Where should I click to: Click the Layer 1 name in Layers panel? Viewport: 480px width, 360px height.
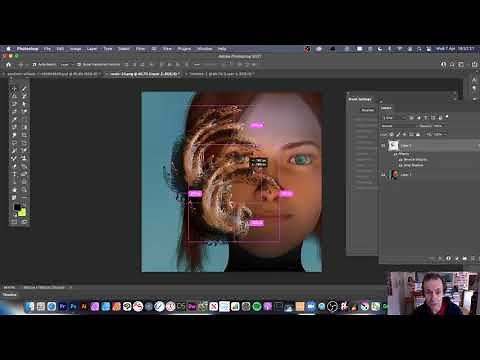[x=406, y=174]
